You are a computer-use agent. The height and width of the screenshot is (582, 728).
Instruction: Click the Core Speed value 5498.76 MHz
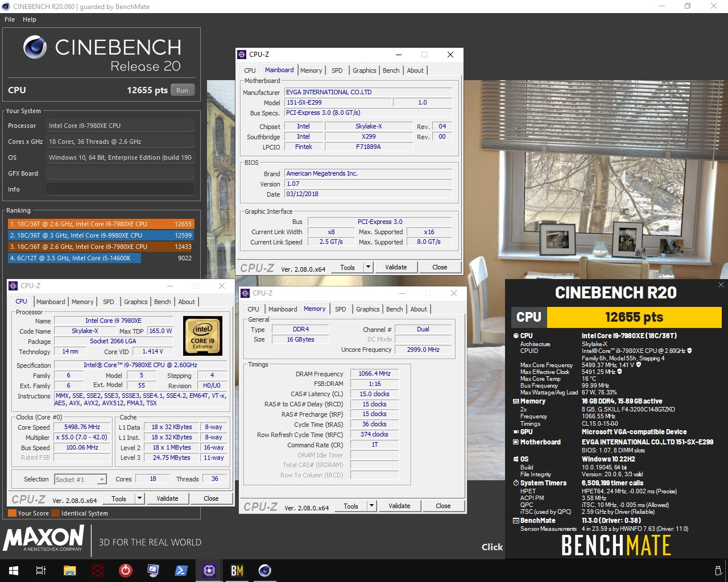click(x=82, y=427)
